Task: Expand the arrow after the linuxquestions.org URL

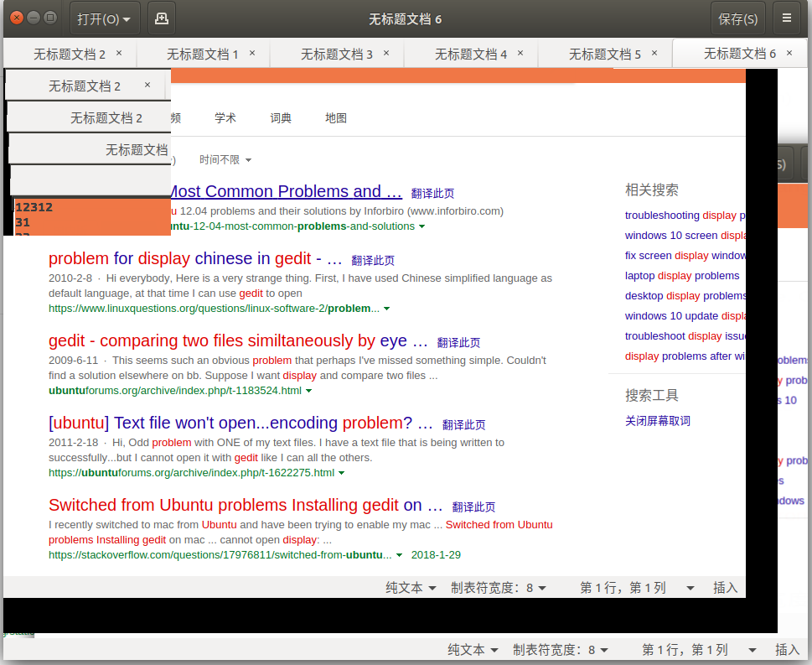Action: [387, 309]
